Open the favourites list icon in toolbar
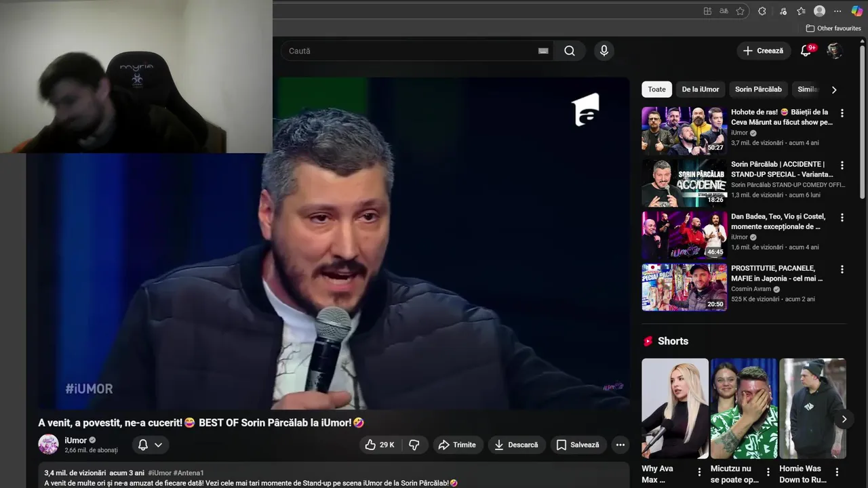This screenshot has height=488, width=868. tap(801, 11)
